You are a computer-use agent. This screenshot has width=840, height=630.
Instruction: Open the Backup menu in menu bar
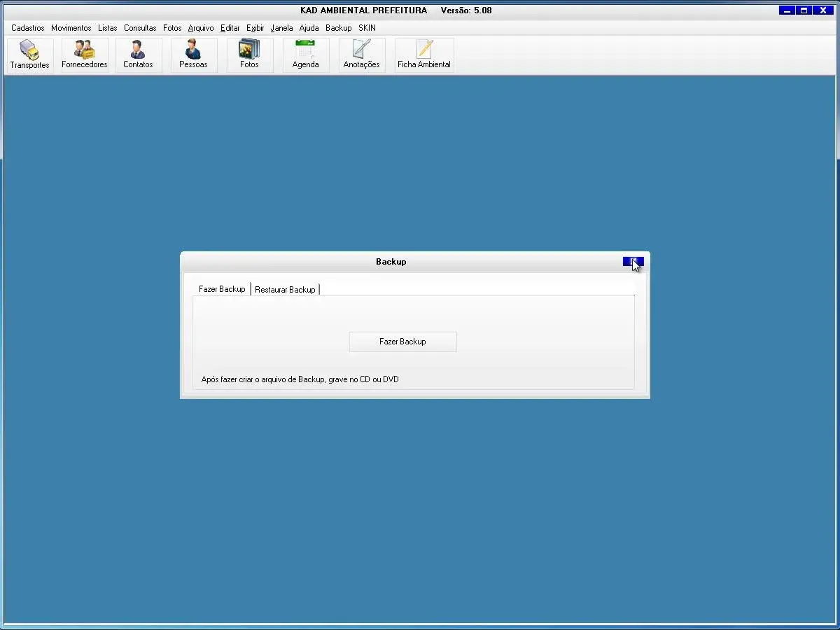coord(339,28)
